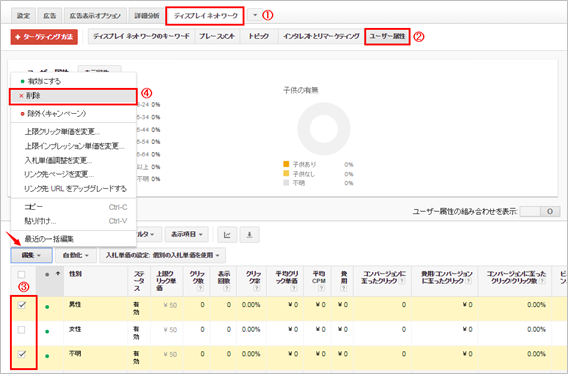Click green status dot in 女性 row

(47, 331)
